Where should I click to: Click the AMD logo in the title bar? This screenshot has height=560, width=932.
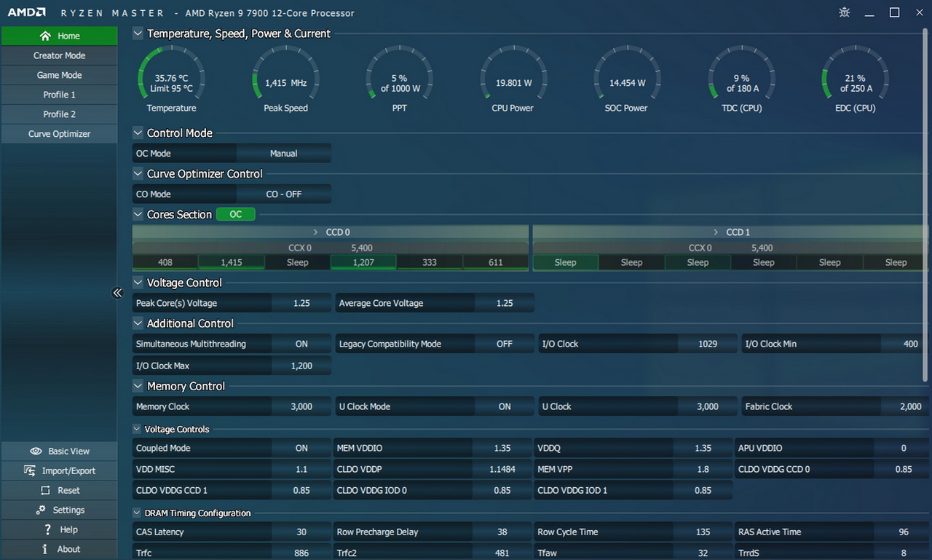point(27,12)
